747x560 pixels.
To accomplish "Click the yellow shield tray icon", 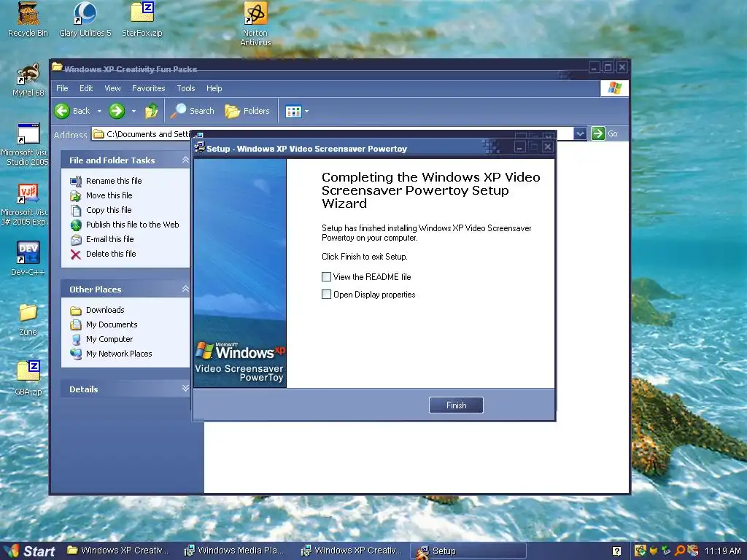I will click(654, 551).
